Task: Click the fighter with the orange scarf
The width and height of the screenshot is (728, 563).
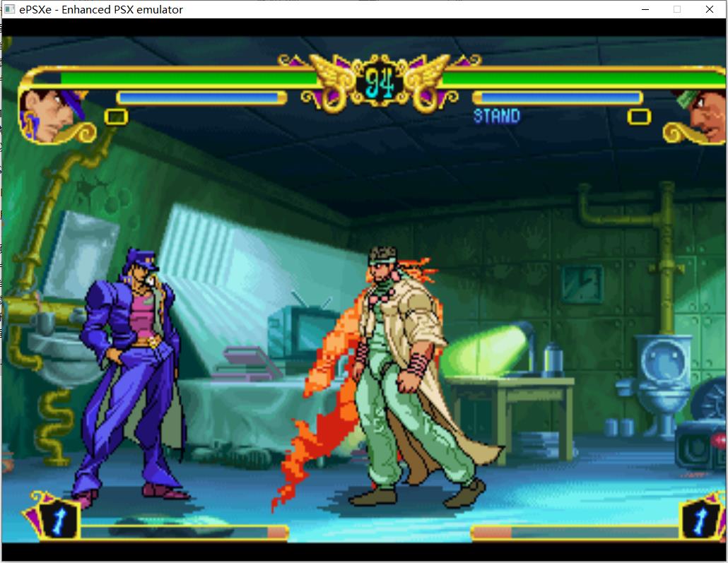Action: coord(403,374)
